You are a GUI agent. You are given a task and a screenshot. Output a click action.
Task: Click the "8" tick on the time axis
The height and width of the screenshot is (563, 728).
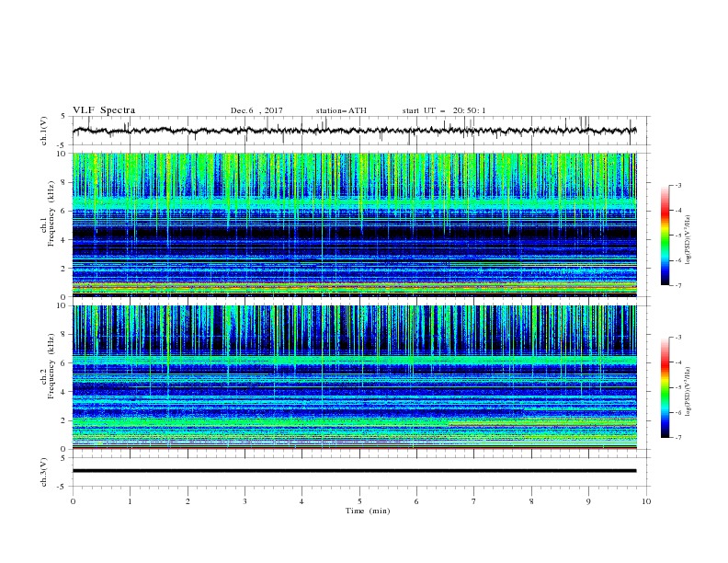pyautogui.click(x=531, y=501)
